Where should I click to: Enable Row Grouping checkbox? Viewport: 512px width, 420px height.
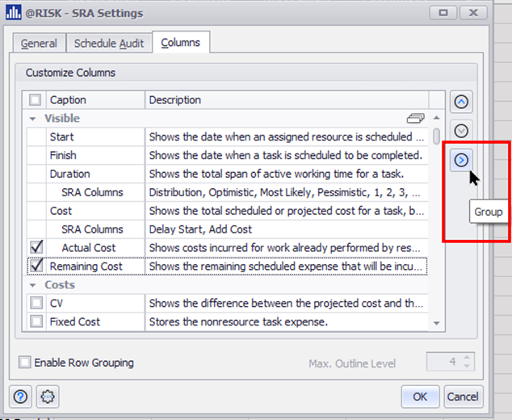click(x=25, y=363)
